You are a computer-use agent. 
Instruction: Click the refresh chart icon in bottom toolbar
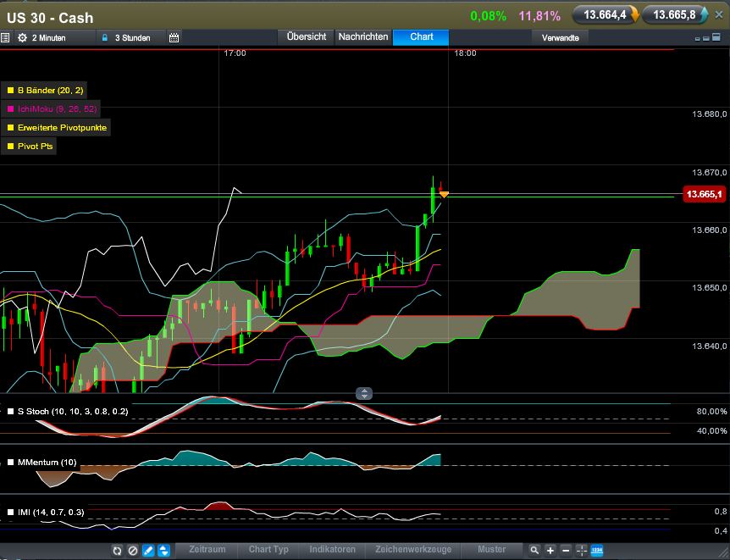(x=117, y=551)
